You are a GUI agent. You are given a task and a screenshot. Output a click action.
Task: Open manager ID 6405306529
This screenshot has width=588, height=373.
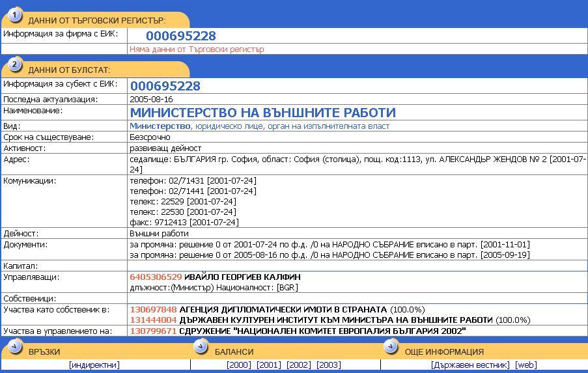pos(156,277)
